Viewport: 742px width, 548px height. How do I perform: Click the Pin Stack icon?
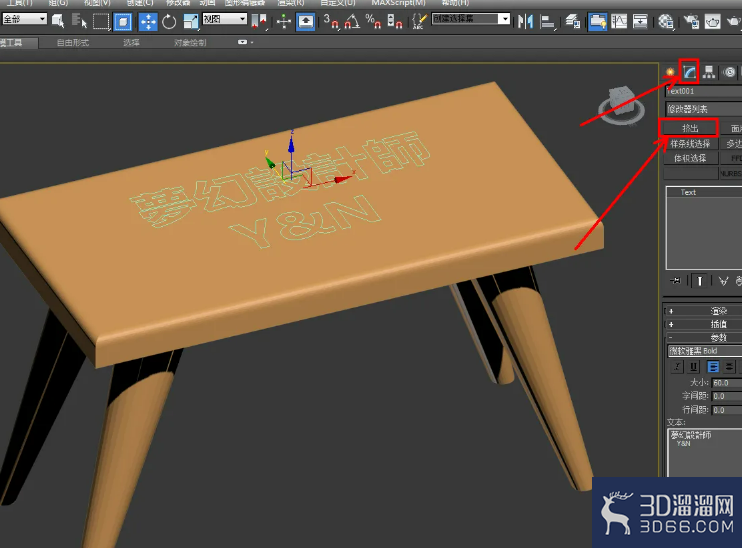click(675, 281)
